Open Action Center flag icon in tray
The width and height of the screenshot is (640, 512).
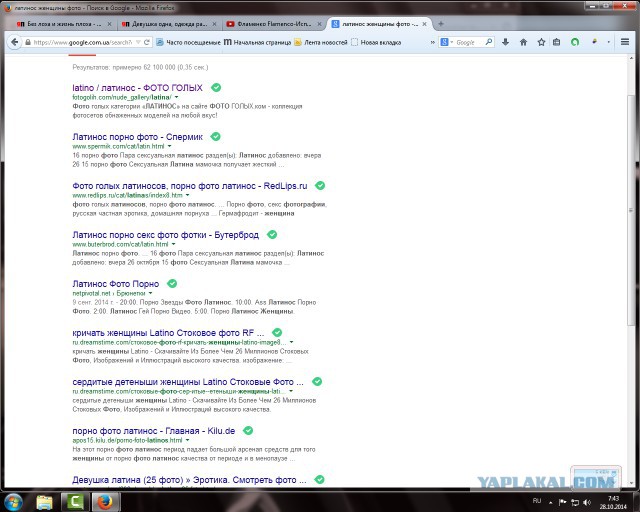point(562,502)
